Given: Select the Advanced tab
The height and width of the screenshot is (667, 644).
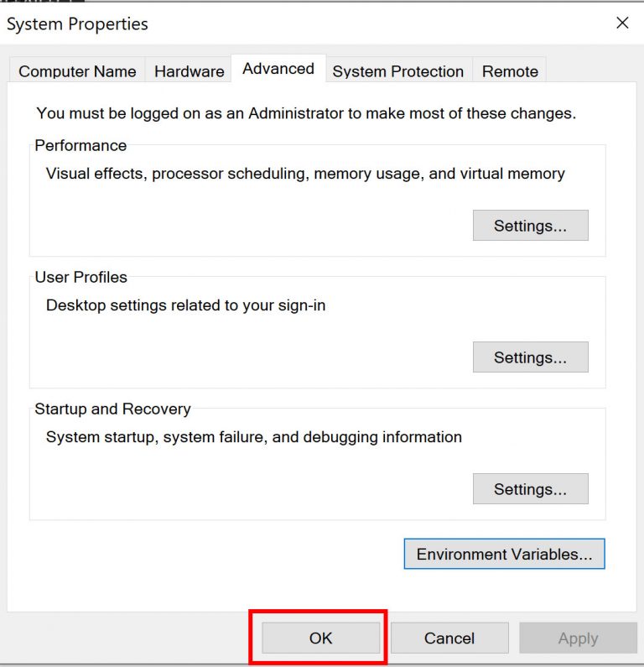Looking at the screenshot, I should click(278, 69).
